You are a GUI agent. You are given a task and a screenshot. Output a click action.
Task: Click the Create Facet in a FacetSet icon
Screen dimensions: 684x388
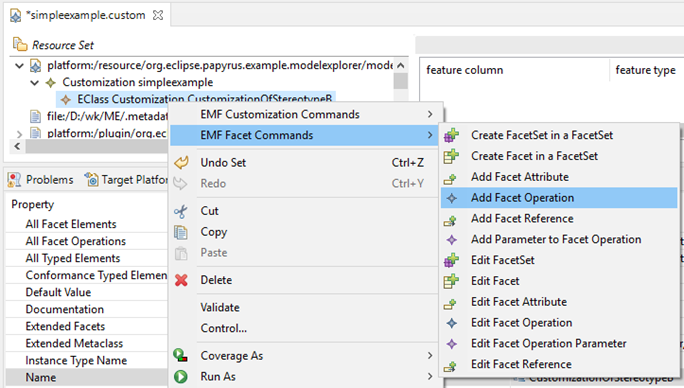(x=451, y=156)
